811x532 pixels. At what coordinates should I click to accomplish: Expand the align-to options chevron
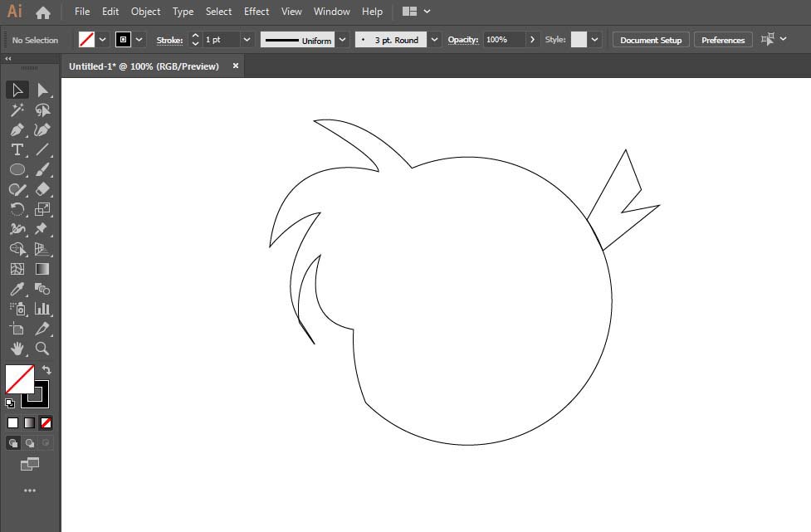click(784, 39)
